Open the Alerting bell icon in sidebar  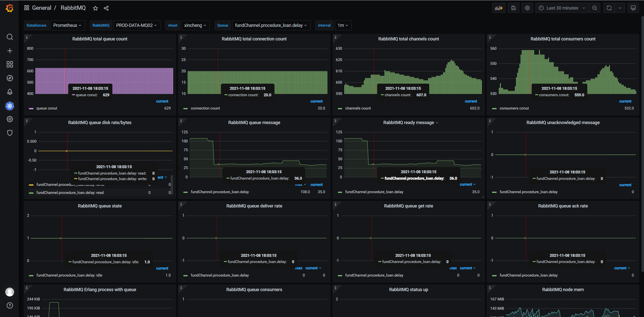(x=10, y=92)
